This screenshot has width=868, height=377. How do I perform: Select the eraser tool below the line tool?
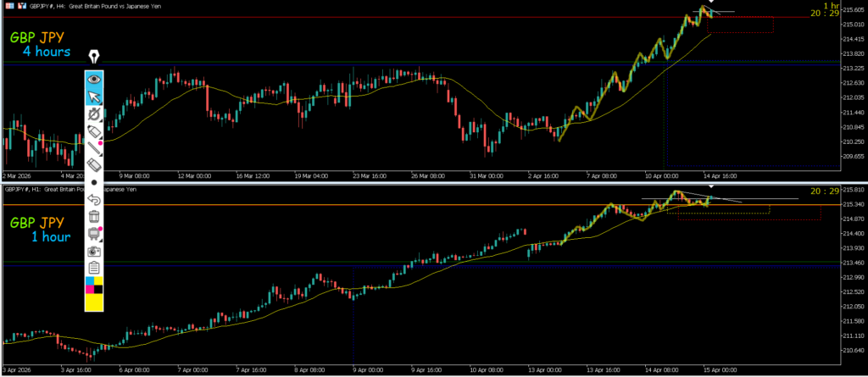coord(94,164)
